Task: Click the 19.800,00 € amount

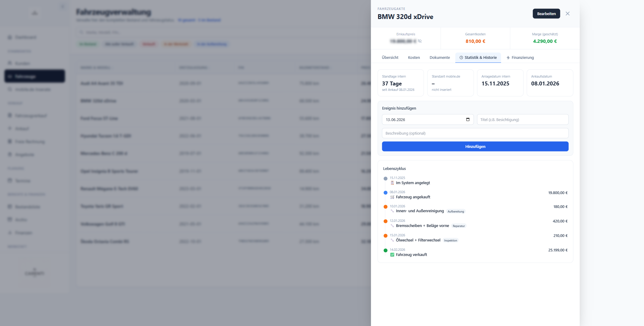Action: pos(558,193)
